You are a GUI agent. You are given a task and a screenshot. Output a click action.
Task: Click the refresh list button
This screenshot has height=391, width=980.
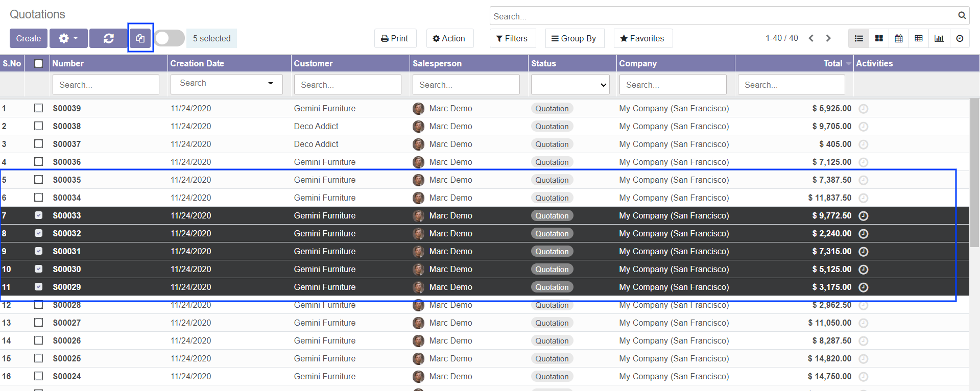point(108,38)
